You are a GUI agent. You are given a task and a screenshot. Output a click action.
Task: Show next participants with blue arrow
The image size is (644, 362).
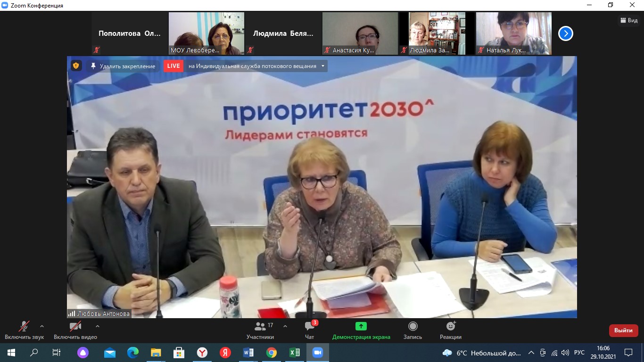point(565,33)
